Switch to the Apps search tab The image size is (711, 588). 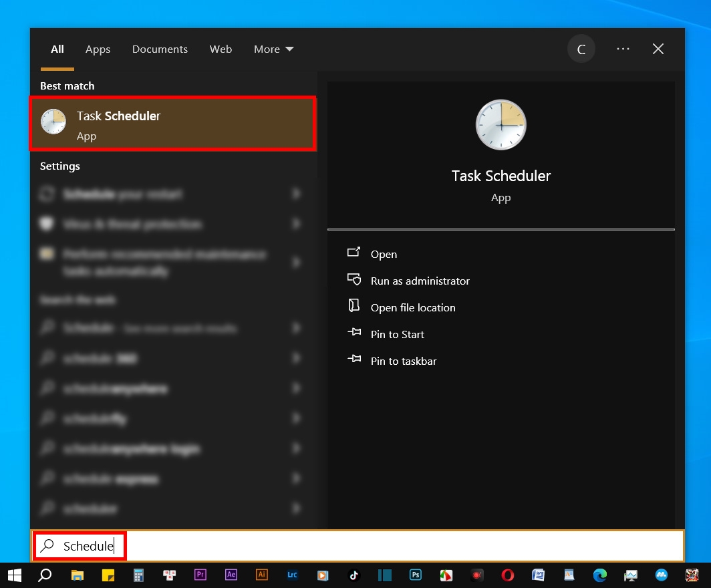click(x=98, y=49)
